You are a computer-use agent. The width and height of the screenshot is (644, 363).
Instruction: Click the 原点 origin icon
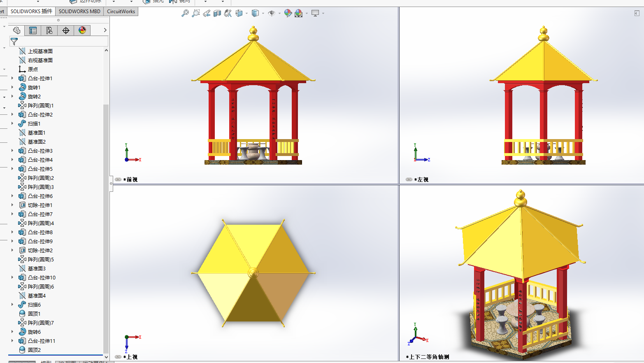[x=22, y=69]
